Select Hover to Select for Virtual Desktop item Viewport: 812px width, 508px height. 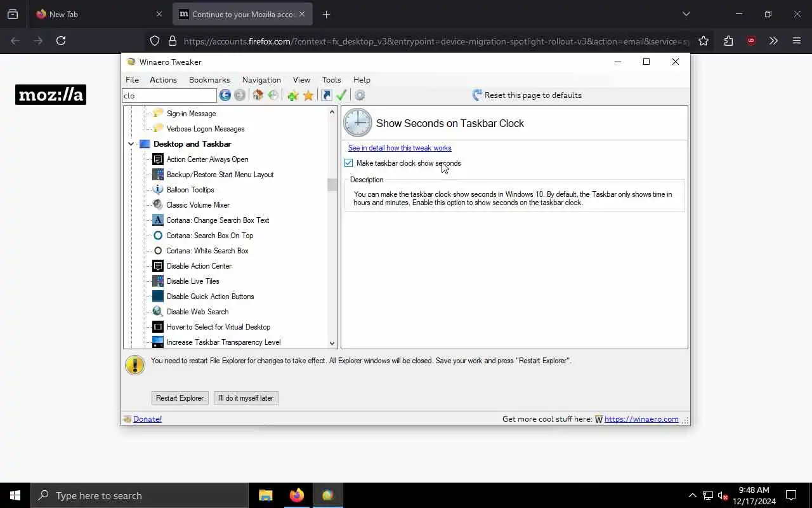click(x=218, y=327)
